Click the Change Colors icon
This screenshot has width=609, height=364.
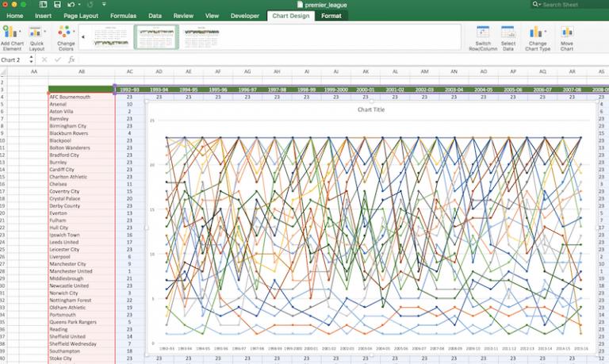tap(64, 32)
